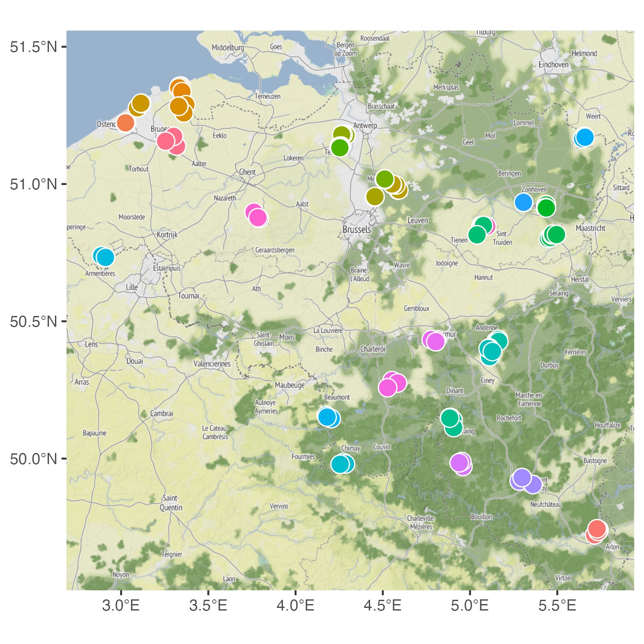Image resolution: width=644 pixels, height=644 pixels.
Task: Select the pink markers south of Charleroi
Action: tap(392, 386)
